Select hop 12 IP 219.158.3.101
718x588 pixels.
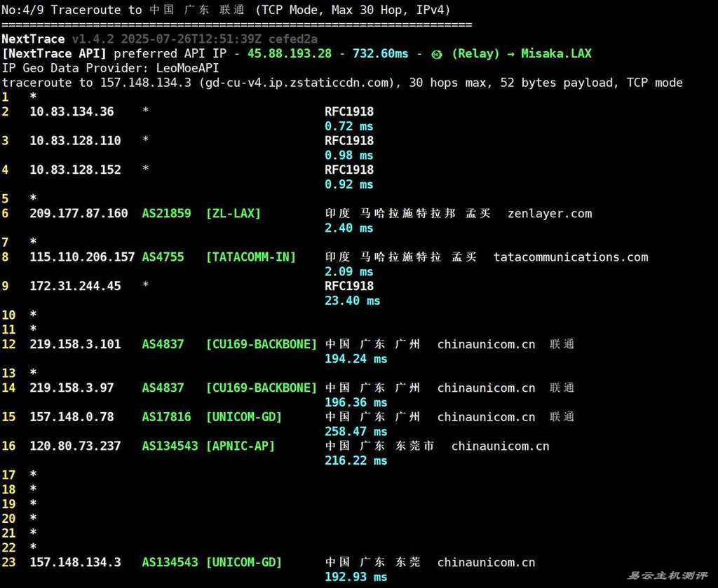click(x=75, y=344)
